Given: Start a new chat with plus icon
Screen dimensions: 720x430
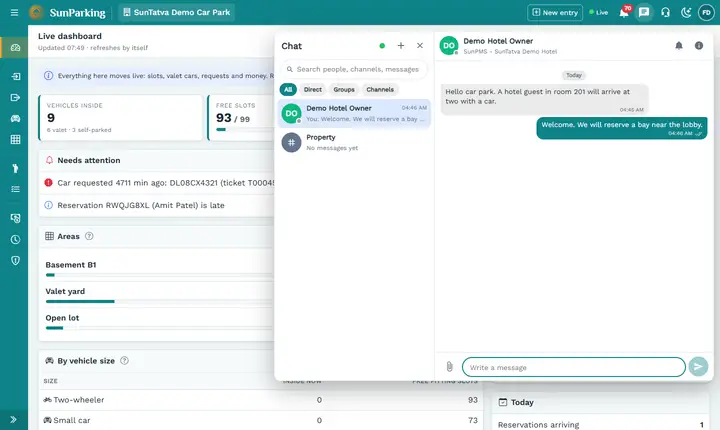Looking at the screenshot, I should (401, 45).
